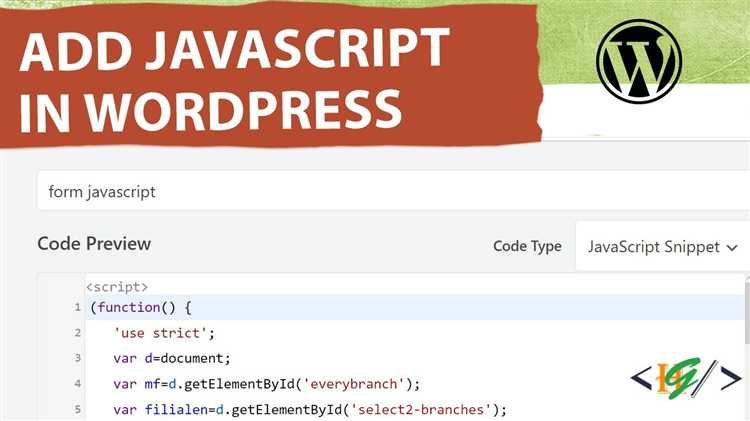
Task: Click the WordPress logo icon
Action: click(639, 61)
